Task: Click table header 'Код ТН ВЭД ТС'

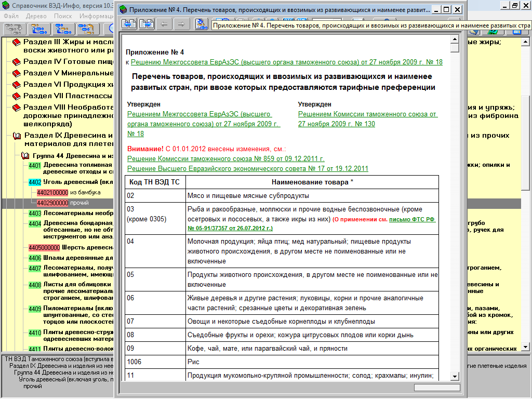Action: pos(154,182)
